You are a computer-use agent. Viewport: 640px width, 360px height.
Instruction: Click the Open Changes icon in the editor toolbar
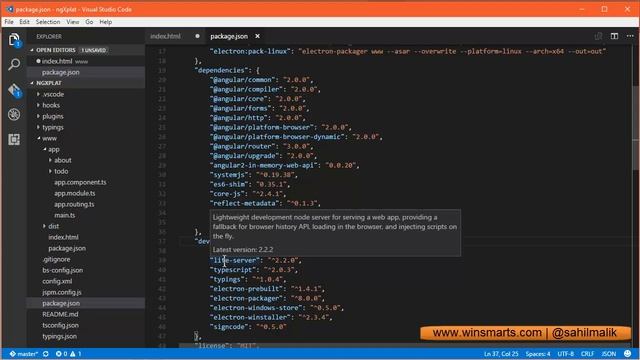598,36
